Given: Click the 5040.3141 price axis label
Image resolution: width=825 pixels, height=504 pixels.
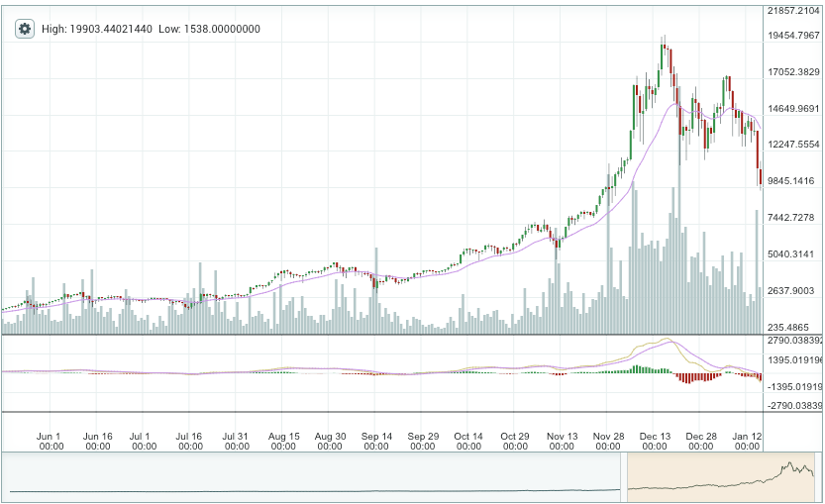Looking at the screenshot, I should [x=790, y=254].
